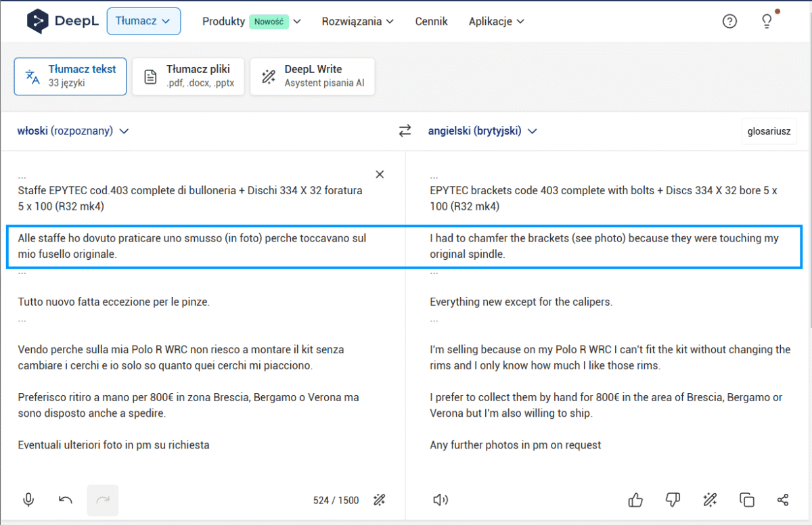The height and width of the screenshot is (525, 812).
Task: Listen to the translation with the speaker icon
Action: click(441, 500)
